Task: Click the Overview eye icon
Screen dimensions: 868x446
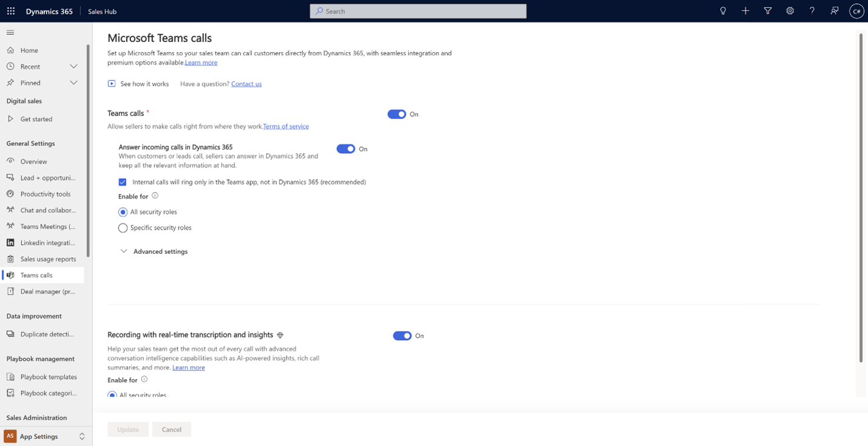Action: tap(10, 161)
